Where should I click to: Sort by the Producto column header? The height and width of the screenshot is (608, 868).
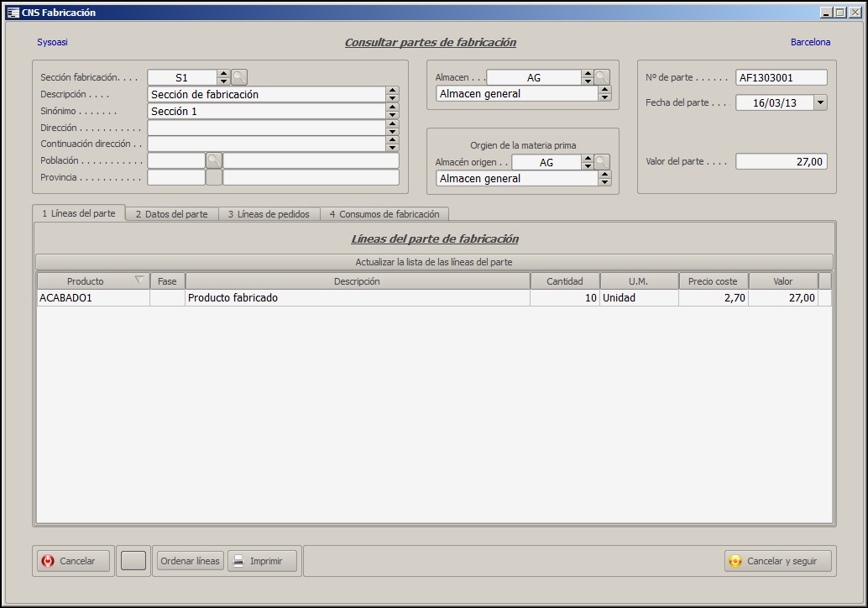pos(93,281)
